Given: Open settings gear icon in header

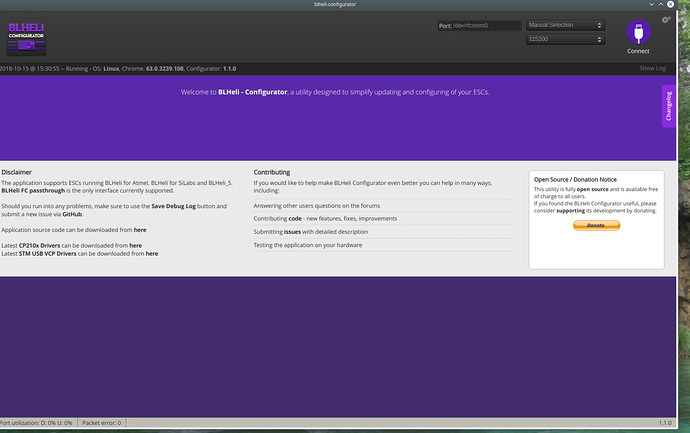Looking at the screenshot, I should pos(666,20).
